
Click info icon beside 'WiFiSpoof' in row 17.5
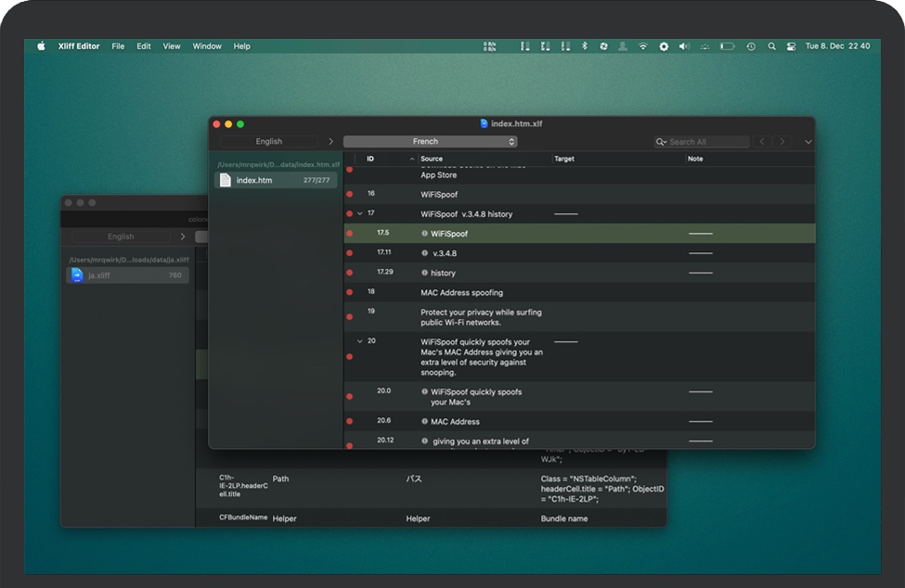[x=425, y=234]
